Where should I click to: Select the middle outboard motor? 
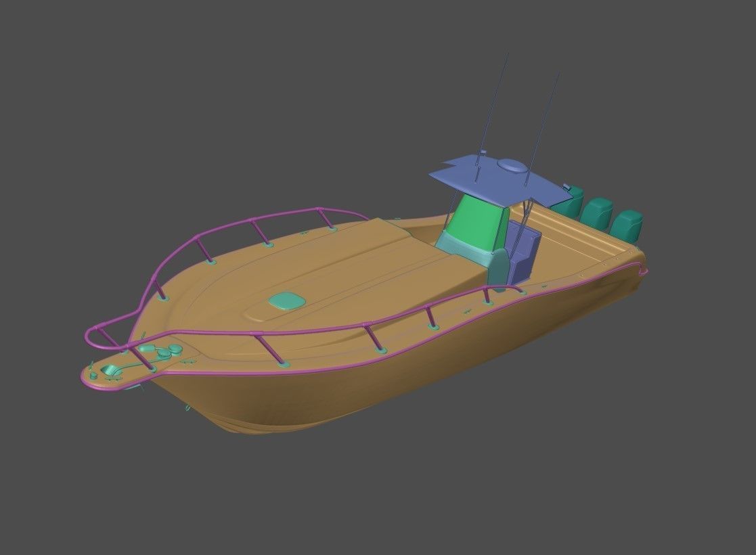click(596, 213)
